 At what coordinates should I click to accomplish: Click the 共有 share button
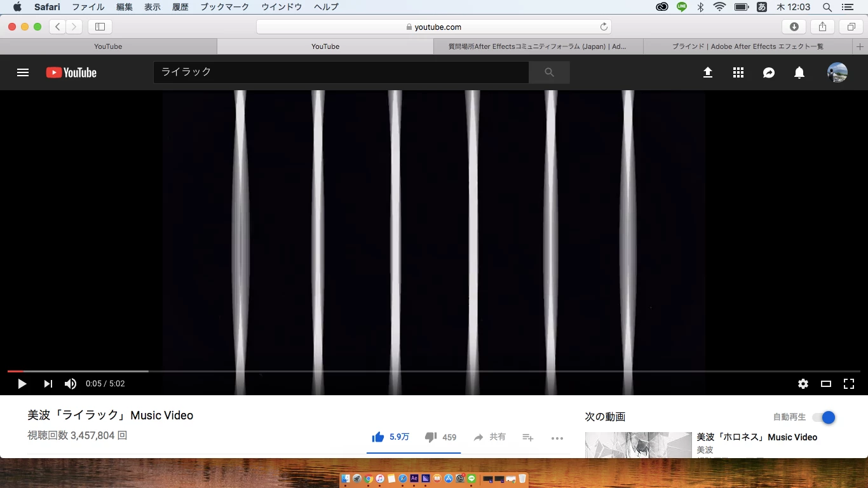pos(489,437)
